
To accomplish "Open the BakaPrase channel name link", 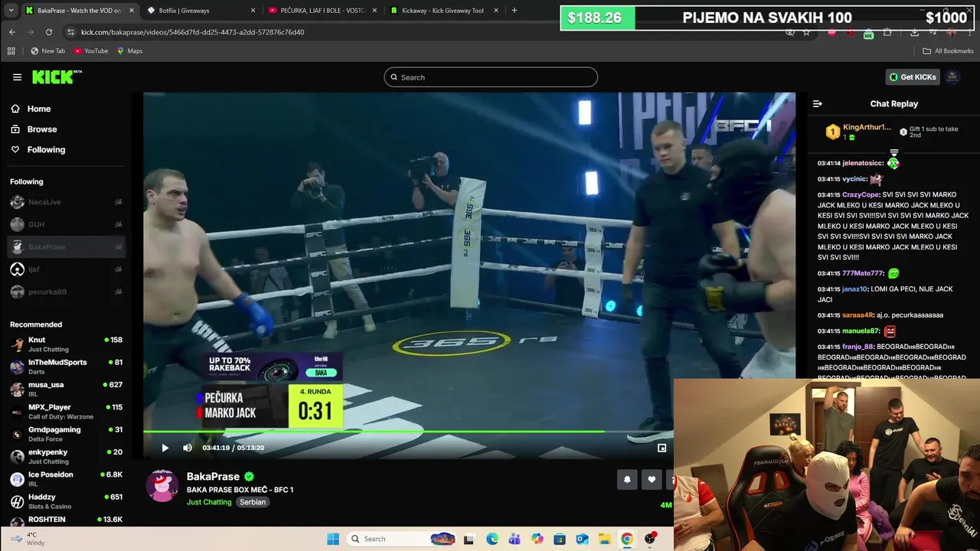I will tap(213, 477).
